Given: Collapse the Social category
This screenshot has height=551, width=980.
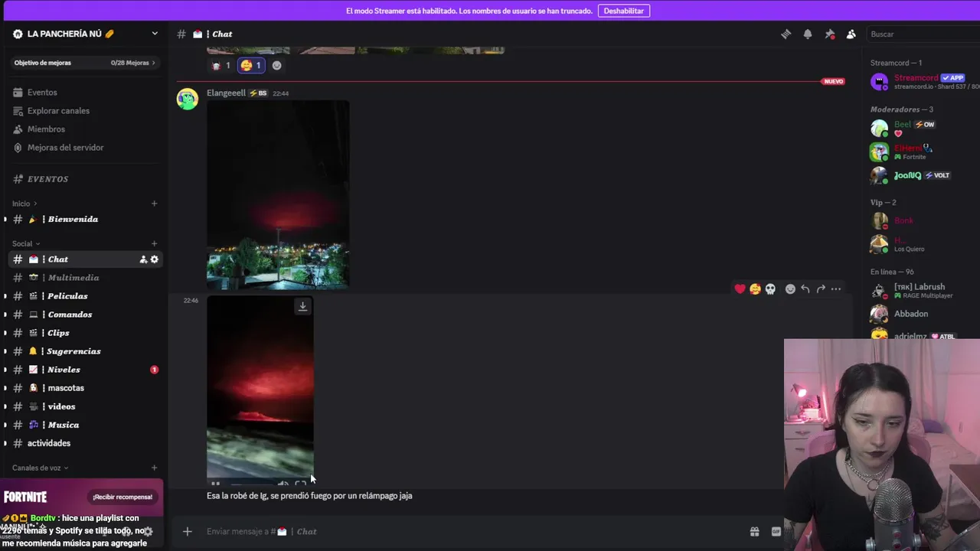Looking at the screenshot, I should click(x=26, y=243).
